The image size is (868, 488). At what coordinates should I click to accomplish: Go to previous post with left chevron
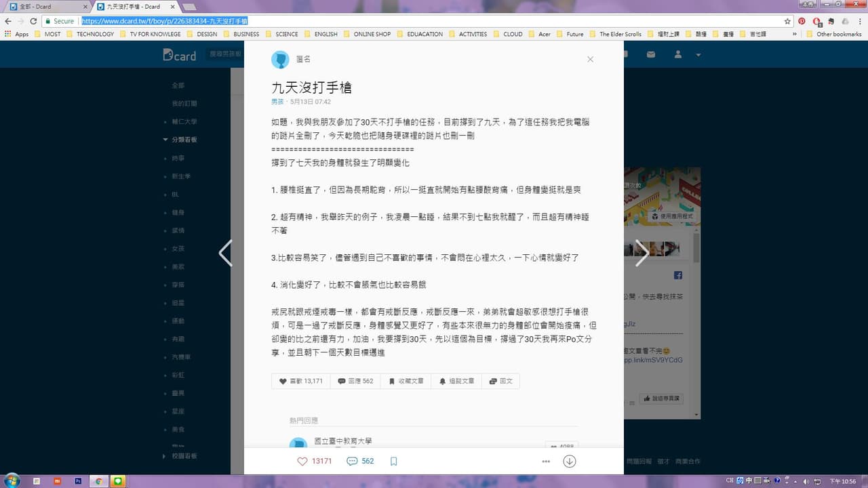(226, 253)
